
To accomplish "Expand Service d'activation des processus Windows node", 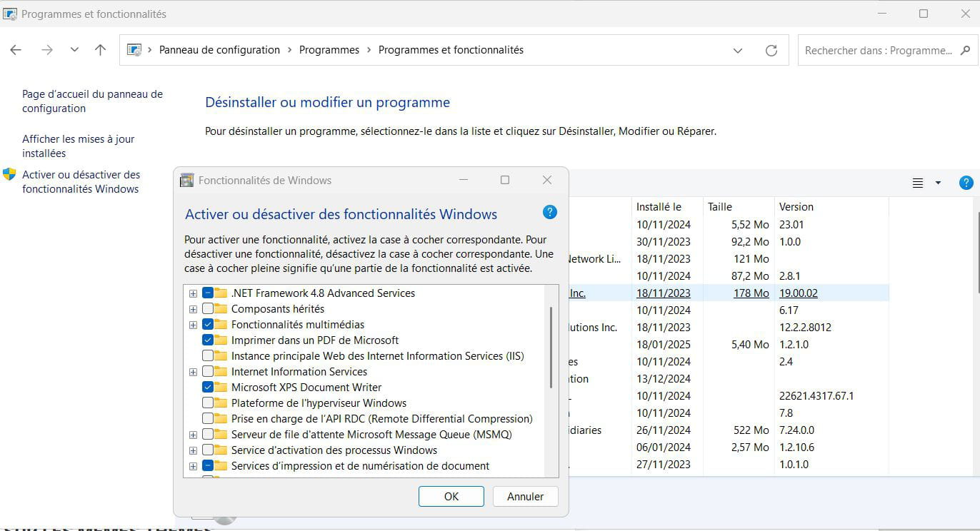I will coord(193,450).
